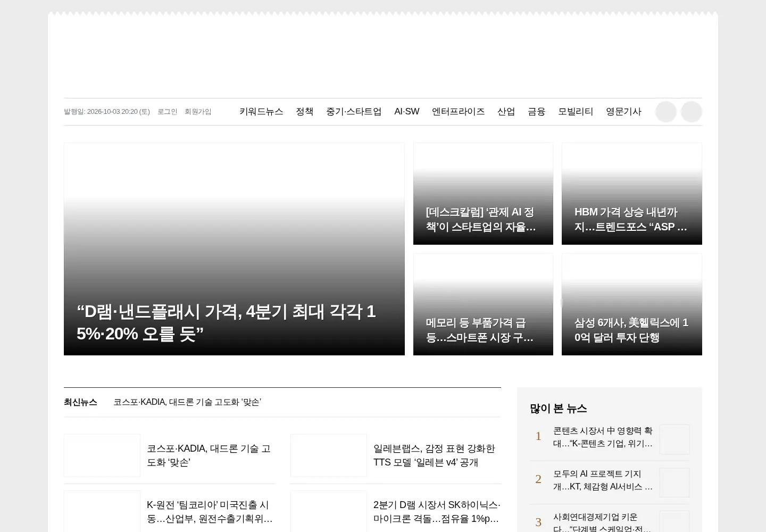Click the 회원가입 link
Viewport: 766px width, 532px height.
[x=198, y=112]
